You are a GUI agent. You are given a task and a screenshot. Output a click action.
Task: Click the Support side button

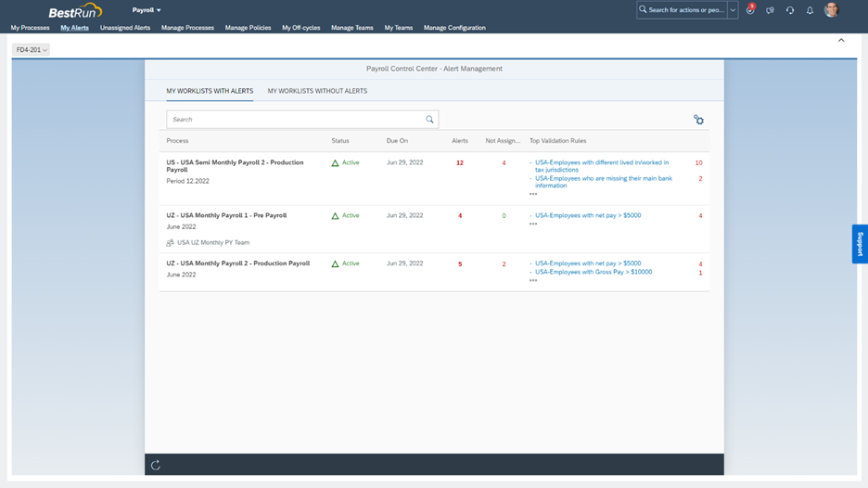tap(860, 244)
